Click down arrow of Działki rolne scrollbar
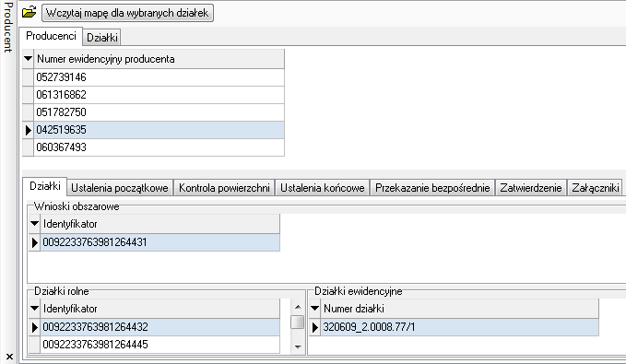Screen dimensions: 626x364 point(298,346)
